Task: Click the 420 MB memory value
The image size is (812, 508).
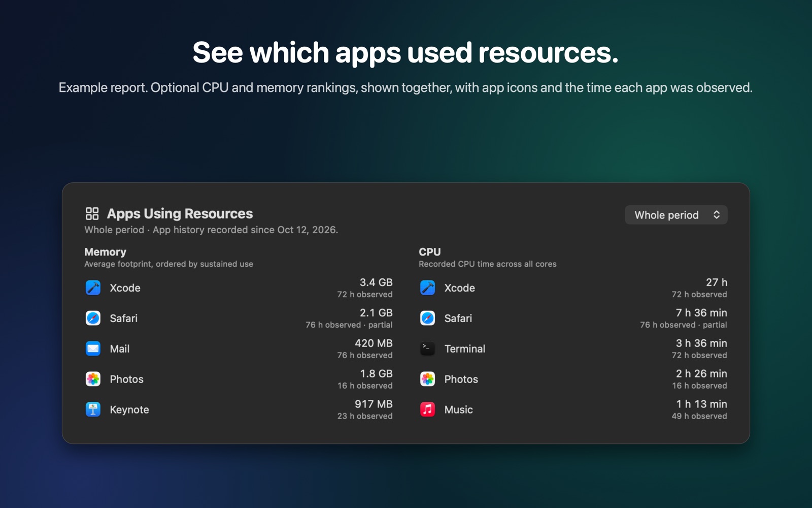Action: pyautogui.click(x=374, y=343)
